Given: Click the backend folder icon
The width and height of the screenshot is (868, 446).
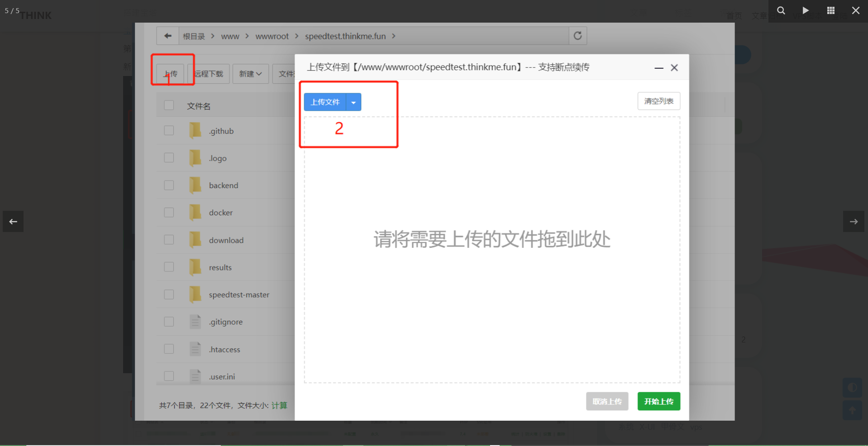Looking at the screenshot, I should (x=195, y=185).
